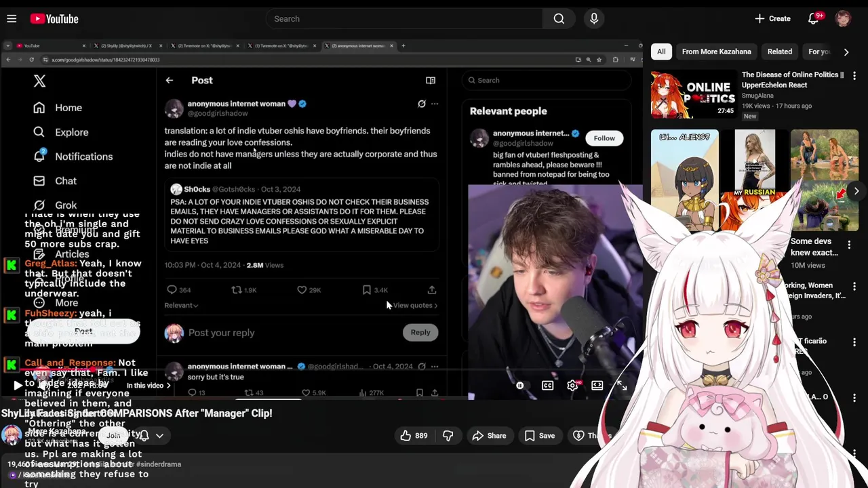The height and width of the screenshot is (488, 868).
Task: Click the X logo in the video
Action: click(x=39, y=81)
